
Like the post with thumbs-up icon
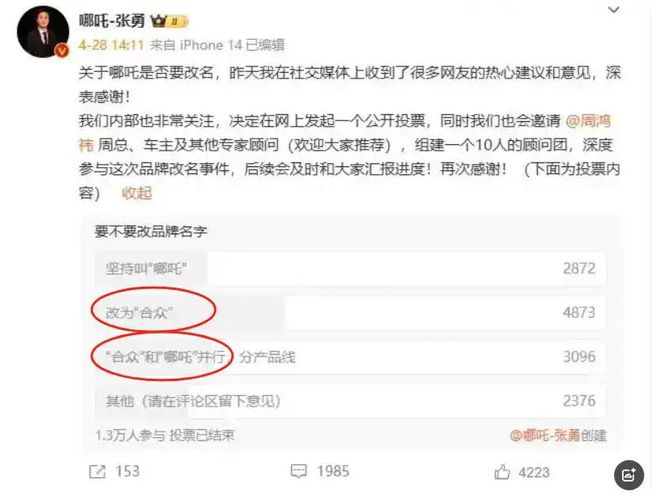click(x=502, y=472)
